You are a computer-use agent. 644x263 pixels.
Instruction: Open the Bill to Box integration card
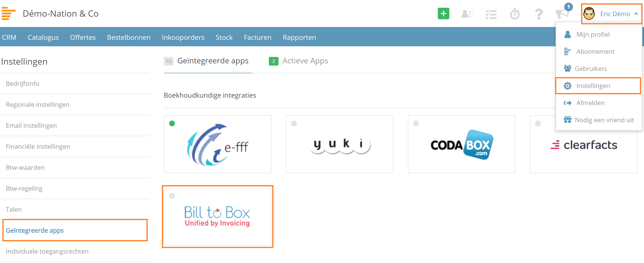click(x=217, y=216)
